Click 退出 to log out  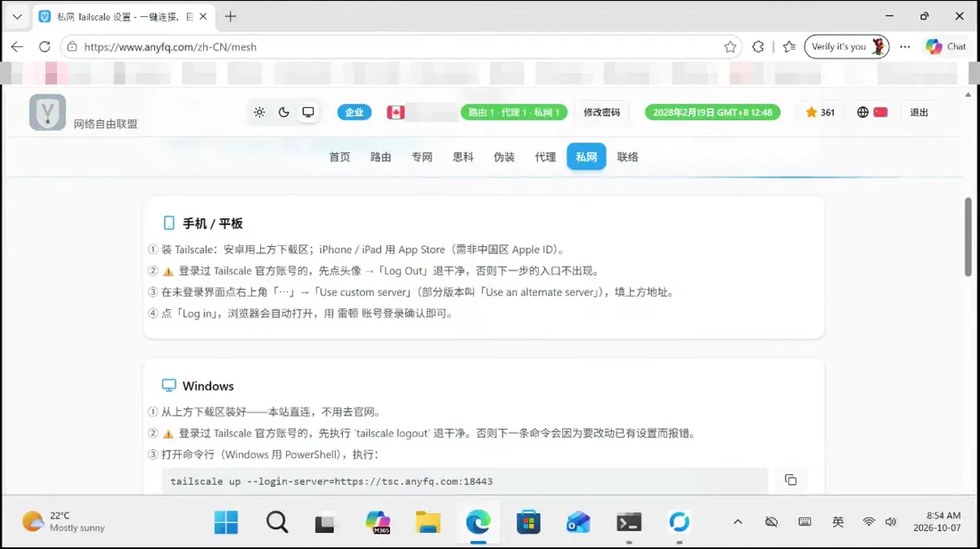919,112
